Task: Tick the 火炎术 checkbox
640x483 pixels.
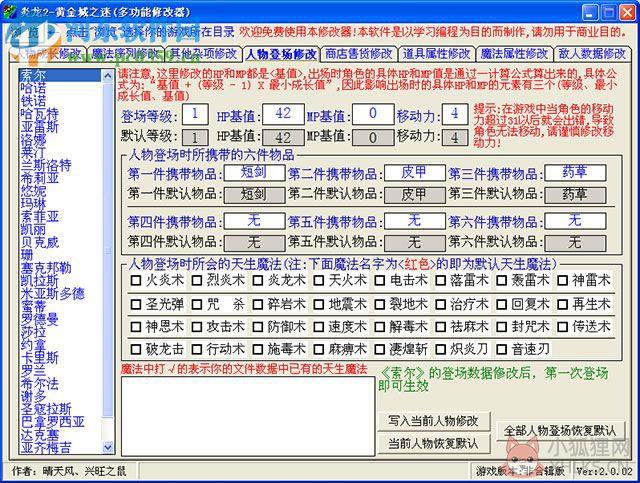Action: [136, 280]
